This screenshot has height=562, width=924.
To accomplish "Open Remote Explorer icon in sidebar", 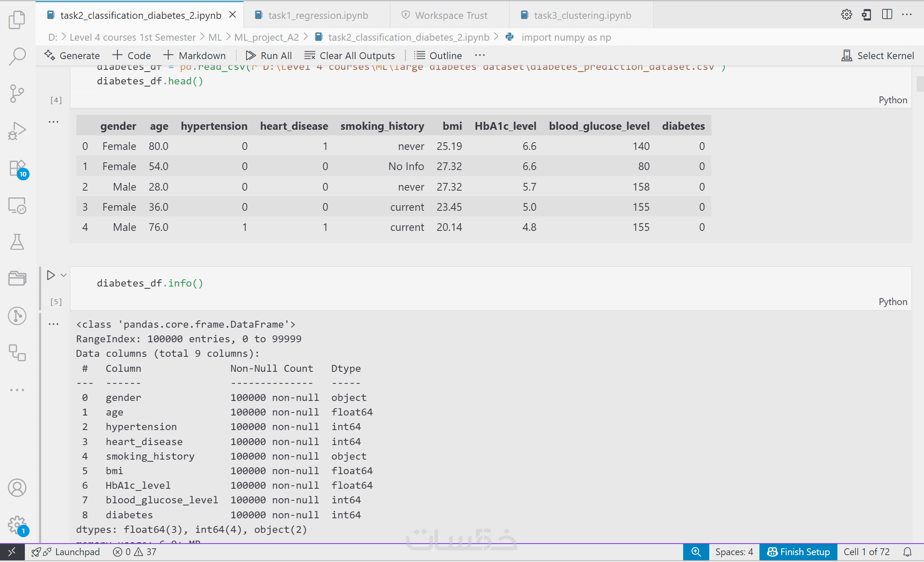I will (x=17, y=206).
